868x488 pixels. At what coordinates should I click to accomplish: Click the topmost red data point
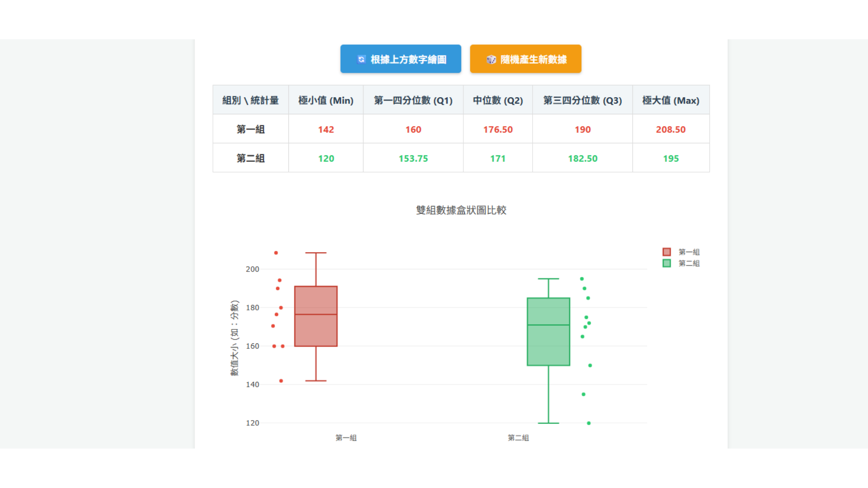coord(276,253)
